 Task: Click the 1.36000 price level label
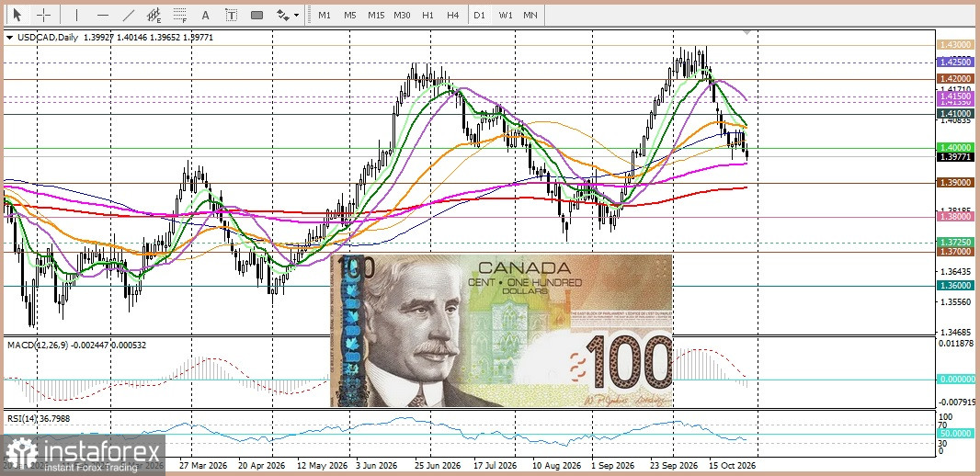tap(955, 286)
